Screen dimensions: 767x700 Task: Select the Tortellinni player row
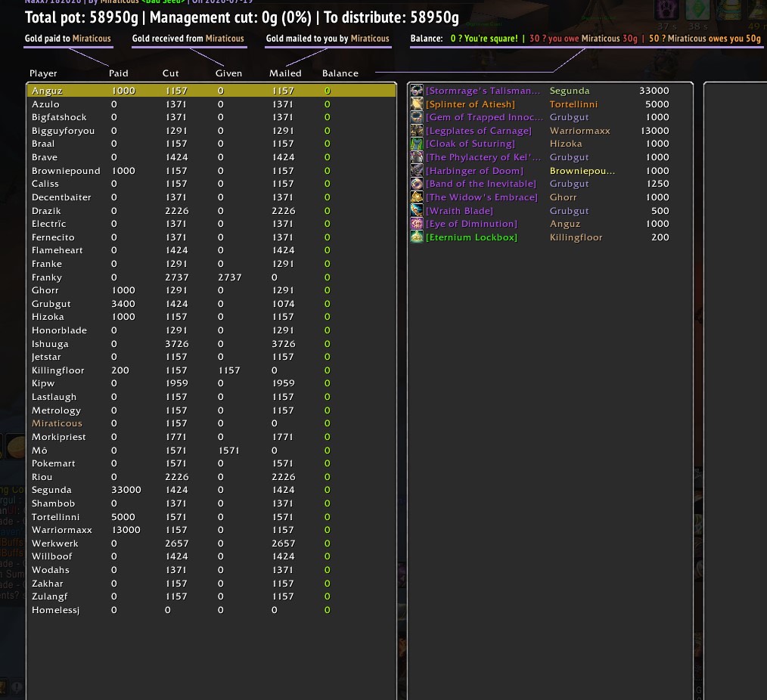tap(211, 517)
